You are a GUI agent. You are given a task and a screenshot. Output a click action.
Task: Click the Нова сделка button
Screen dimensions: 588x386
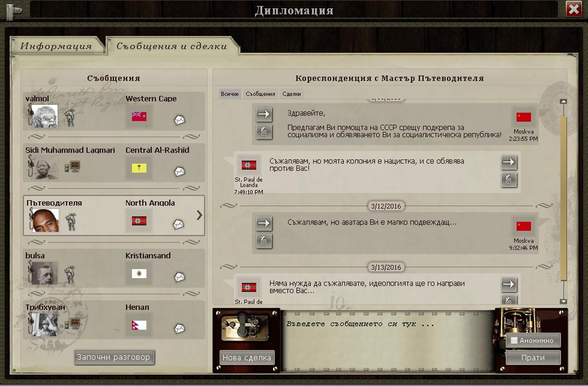247,358
